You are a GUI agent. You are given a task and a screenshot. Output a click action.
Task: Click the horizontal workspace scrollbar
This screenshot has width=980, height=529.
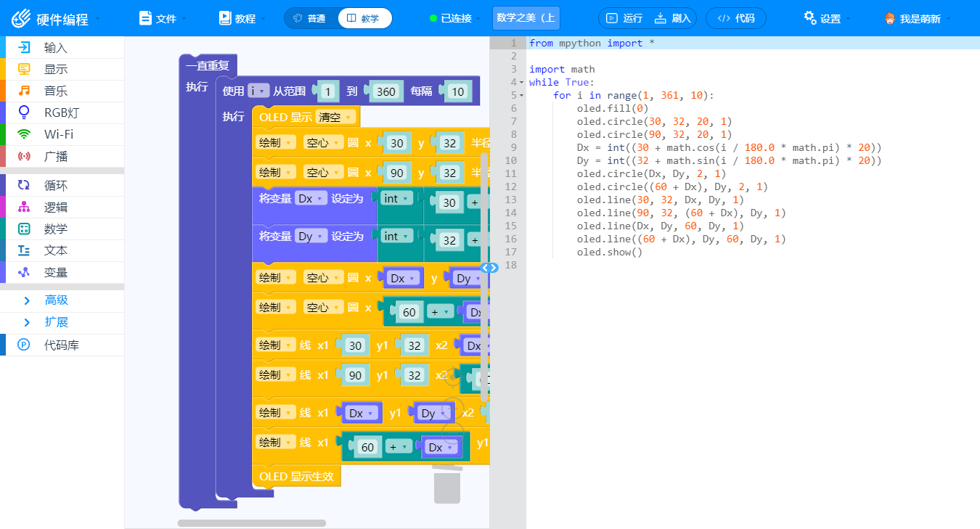[252, 523]
